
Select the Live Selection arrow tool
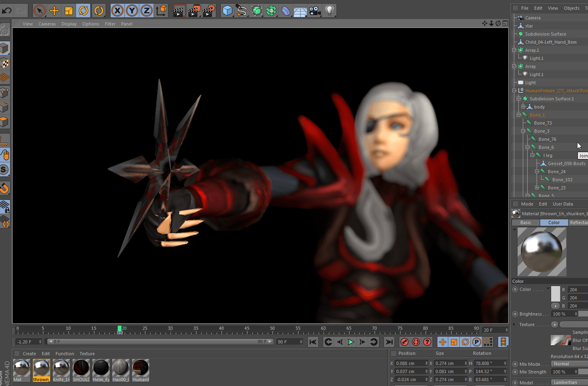39,11
